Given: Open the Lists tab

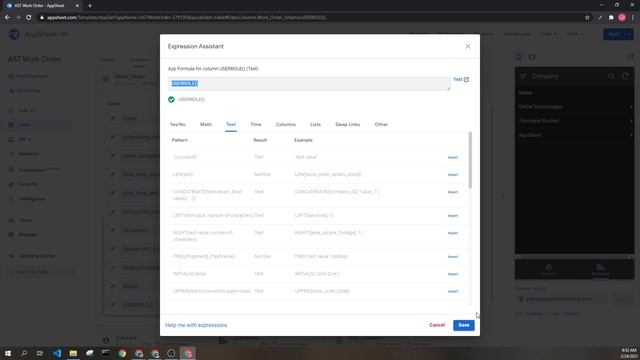Looking at the screenshot, I should [315, 124].
